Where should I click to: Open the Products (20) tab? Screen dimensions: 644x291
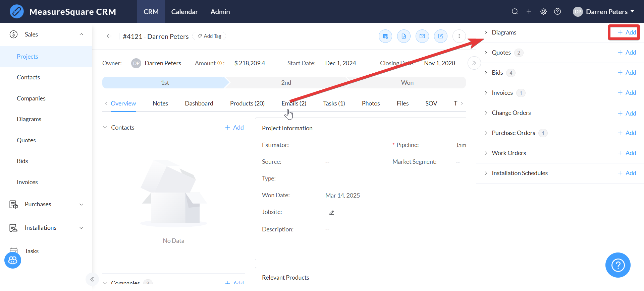tap(247, 103)
